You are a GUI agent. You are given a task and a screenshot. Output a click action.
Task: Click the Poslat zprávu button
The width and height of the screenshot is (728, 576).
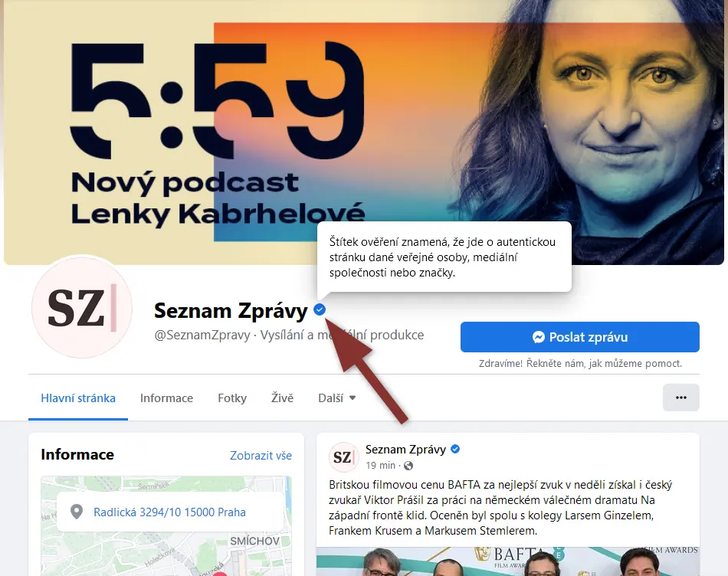pyautogui.click(x=580, y=337)
